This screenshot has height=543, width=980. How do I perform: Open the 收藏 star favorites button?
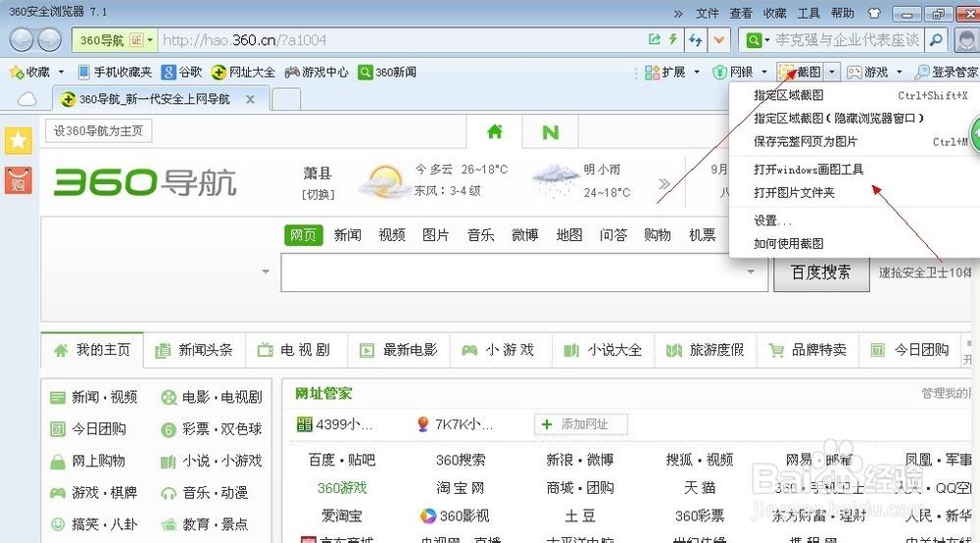[30, 72]
